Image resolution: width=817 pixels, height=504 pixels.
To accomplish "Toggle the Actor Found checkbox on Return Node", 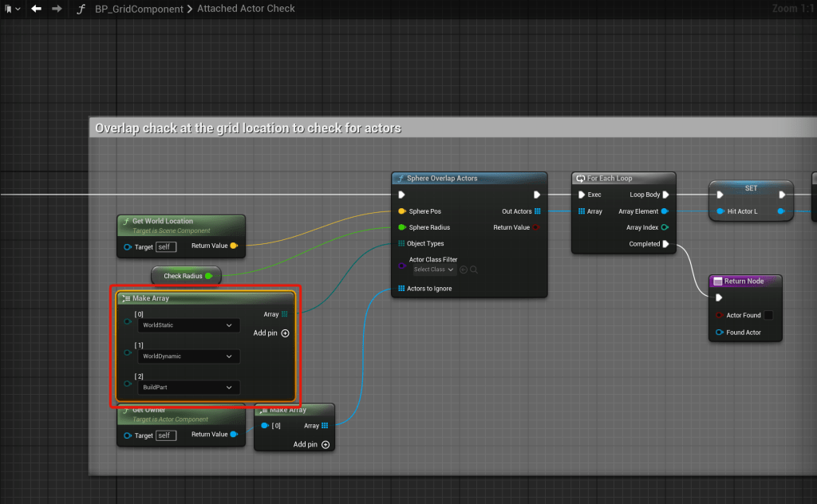I will tap(768, 315).
